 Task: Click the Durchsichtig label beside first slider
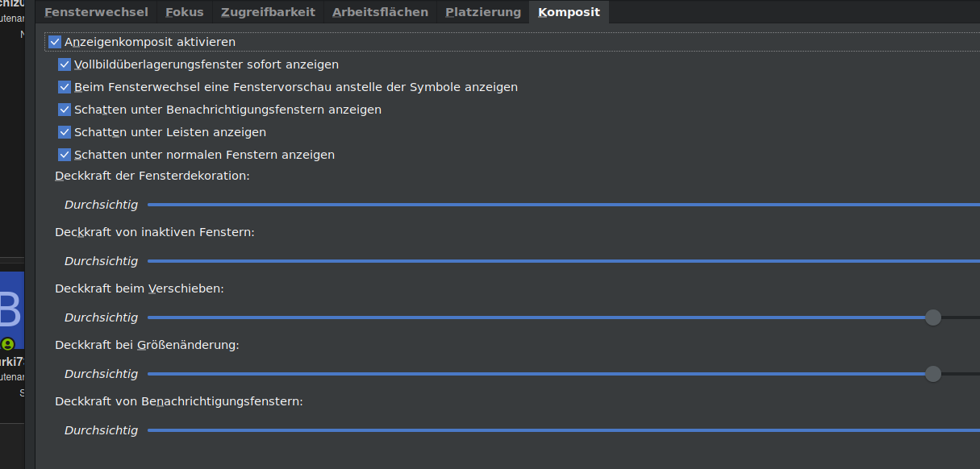point(101,204)
